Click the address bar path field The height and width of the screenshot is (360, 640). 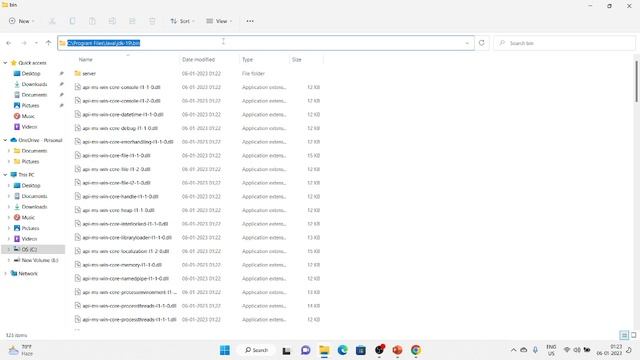266,43
